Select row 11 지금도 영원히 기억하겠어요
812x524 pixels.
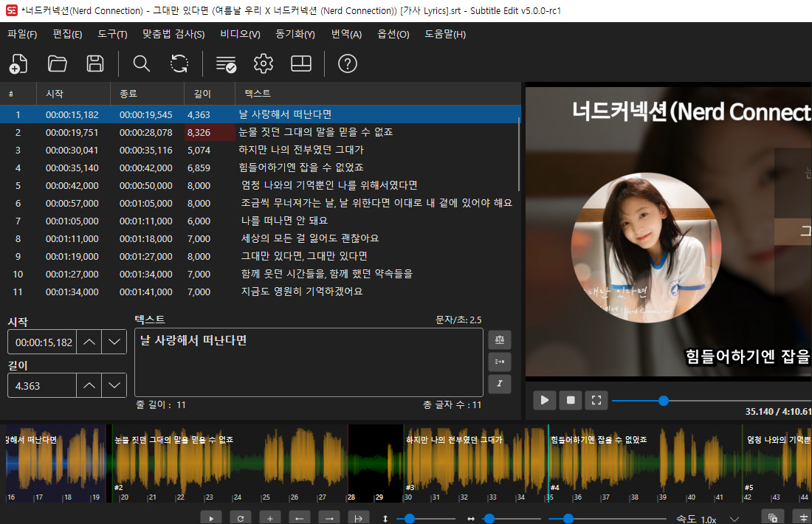coord(260,292)
